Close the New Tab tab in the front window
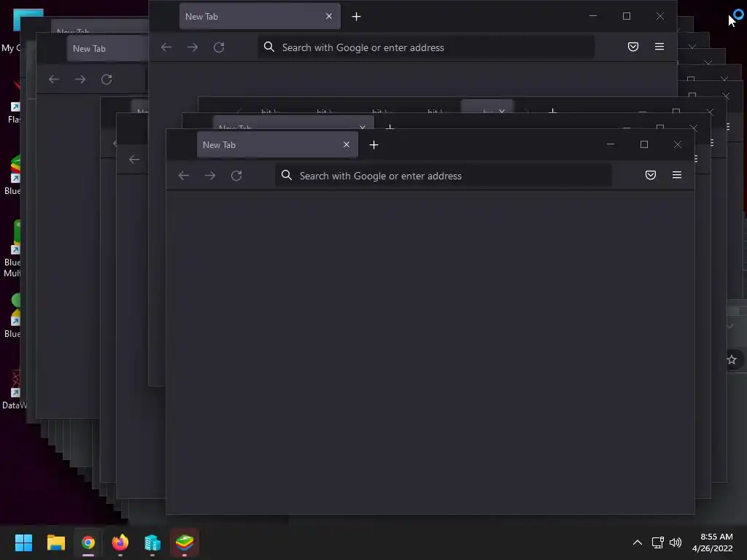747x560 pixels. [347, 144]
